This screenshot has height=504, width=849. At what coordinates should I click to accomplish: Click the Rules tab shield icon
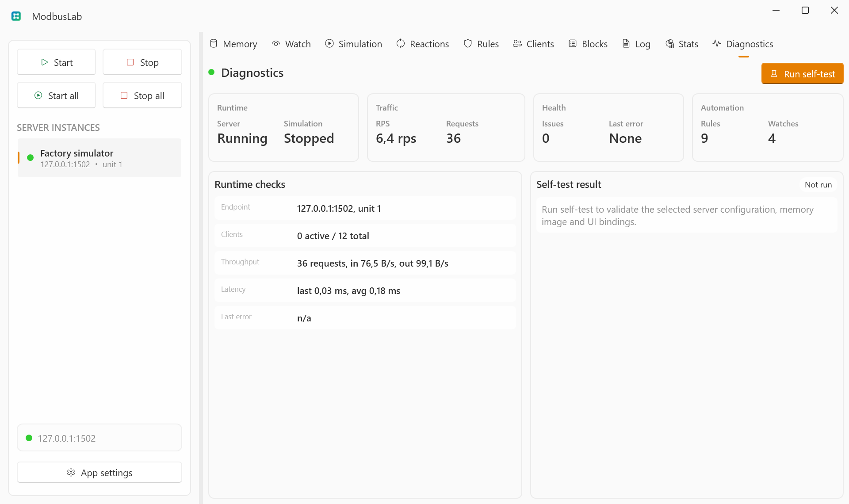coord(468,44)
